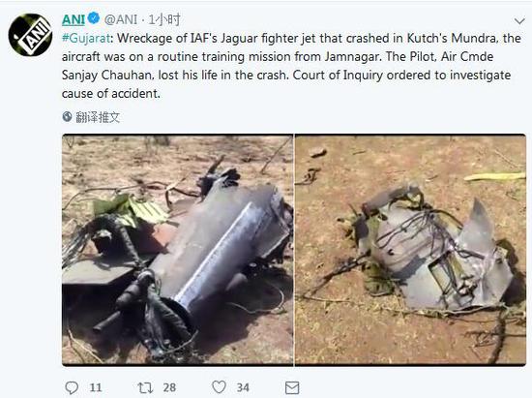Like the tweet with heart icon
This screenshot has height=398, width=532.
219,387
